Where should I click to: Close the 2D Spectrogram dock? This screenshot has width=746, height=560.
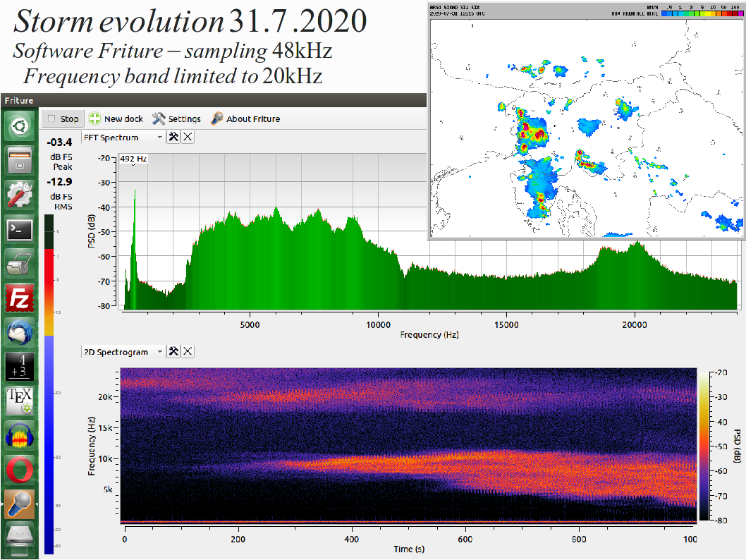click(x=188, y=351)
